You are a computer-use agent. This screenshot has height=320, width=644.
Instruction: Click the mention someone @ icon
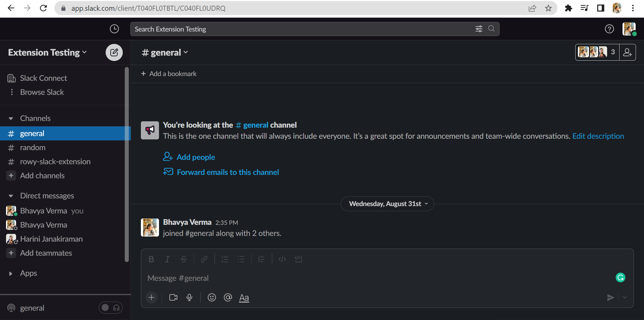tap(228, 298)
